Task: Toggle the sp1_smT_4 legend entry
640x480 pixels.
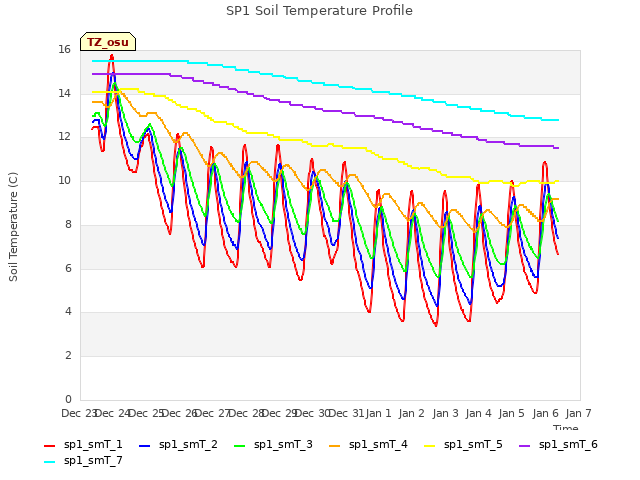Action: point(369,444)
